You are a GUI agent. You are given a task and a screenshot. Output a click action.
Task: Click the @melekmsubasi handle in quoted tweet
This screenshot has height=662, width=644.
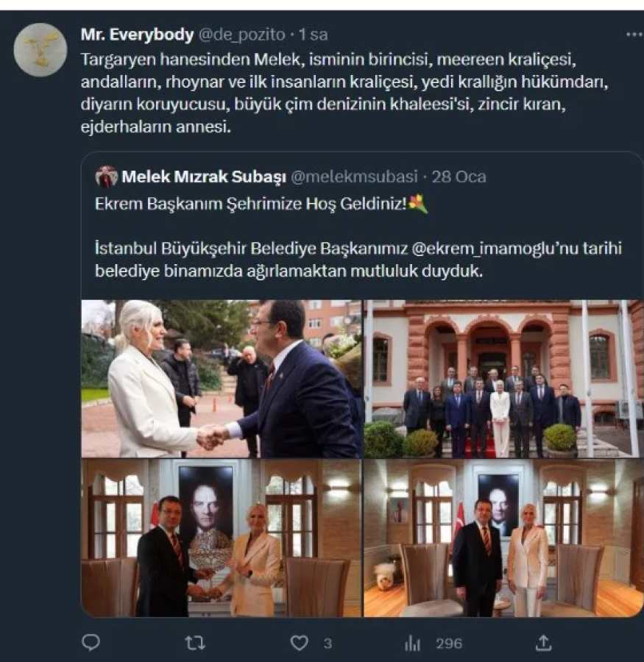pos(355,177)
